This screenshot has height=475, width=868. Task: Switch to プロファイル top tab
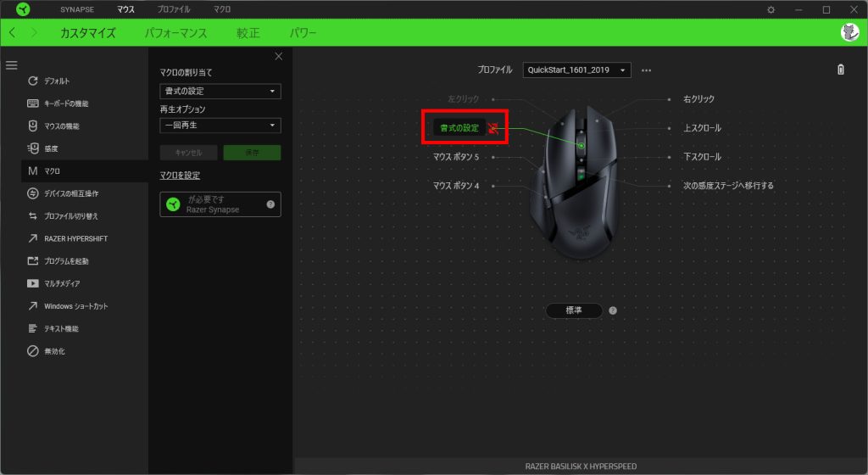point(173,9)
